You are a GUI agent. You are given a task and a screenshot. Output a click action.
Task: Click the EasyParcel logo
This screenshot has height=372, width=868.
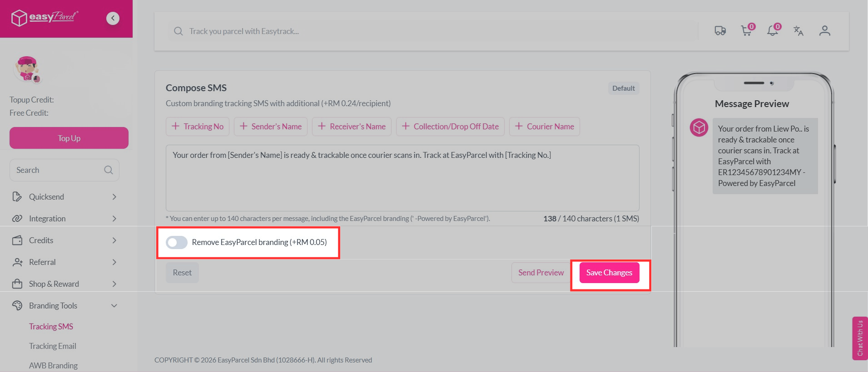[45, 18]
